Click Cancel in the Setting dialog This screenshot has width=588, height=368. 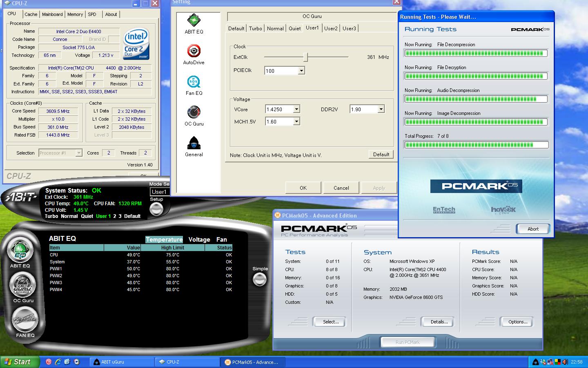[x=341, y=188]
